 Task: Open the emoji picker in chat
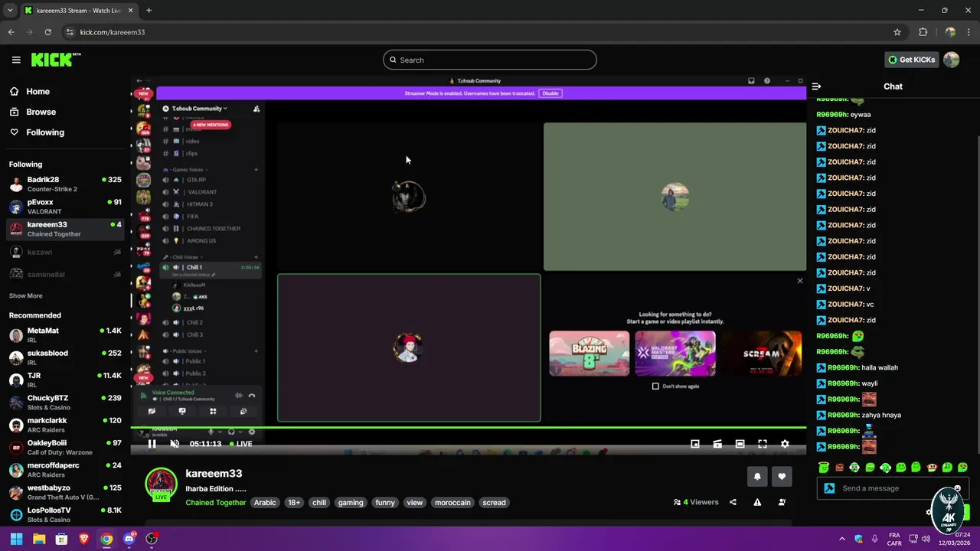pos(957,488)
